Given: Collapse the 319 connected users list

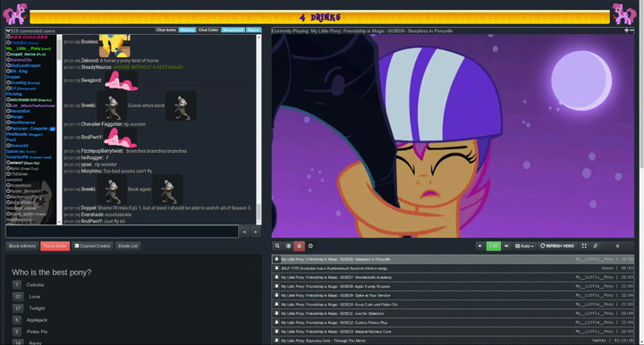Looking at the screenshot, I should (x=8, y=30).
